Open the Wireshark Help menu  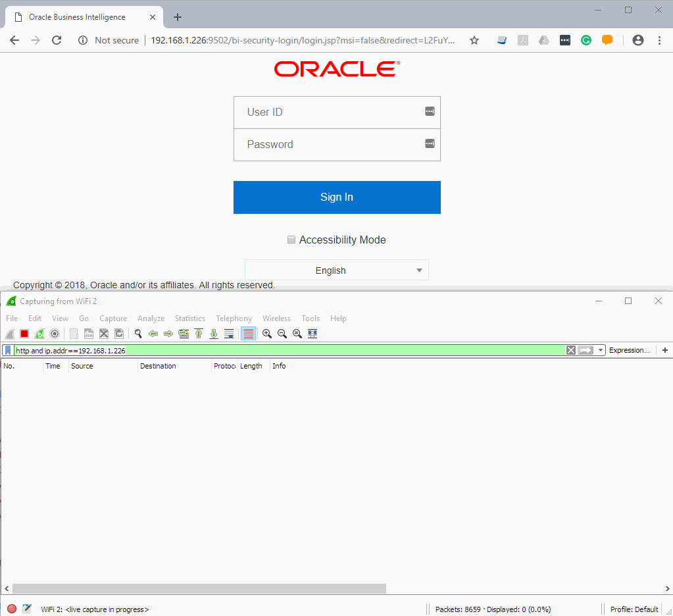point(338,319)
